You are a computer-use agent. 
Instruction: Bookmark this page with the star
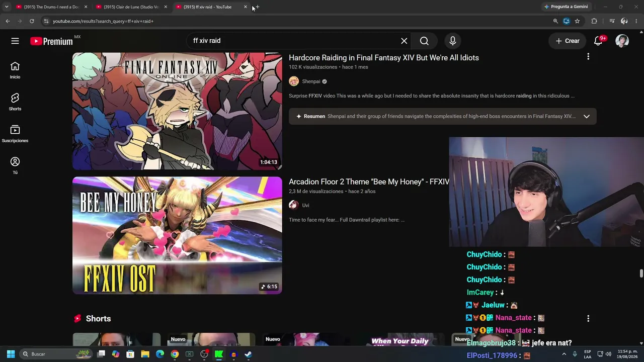(x=577, y=21)
